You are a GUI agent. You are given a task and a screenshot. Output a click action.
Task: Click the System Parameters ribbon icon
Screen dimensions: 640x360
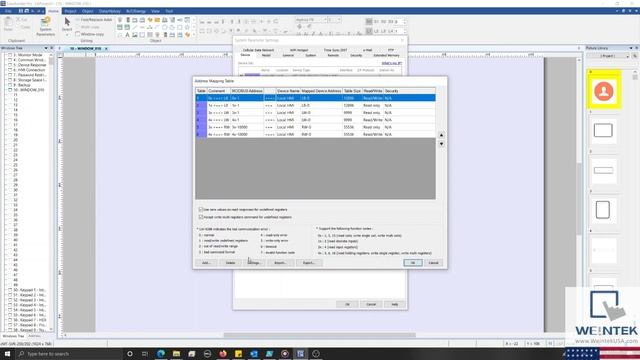45,27
